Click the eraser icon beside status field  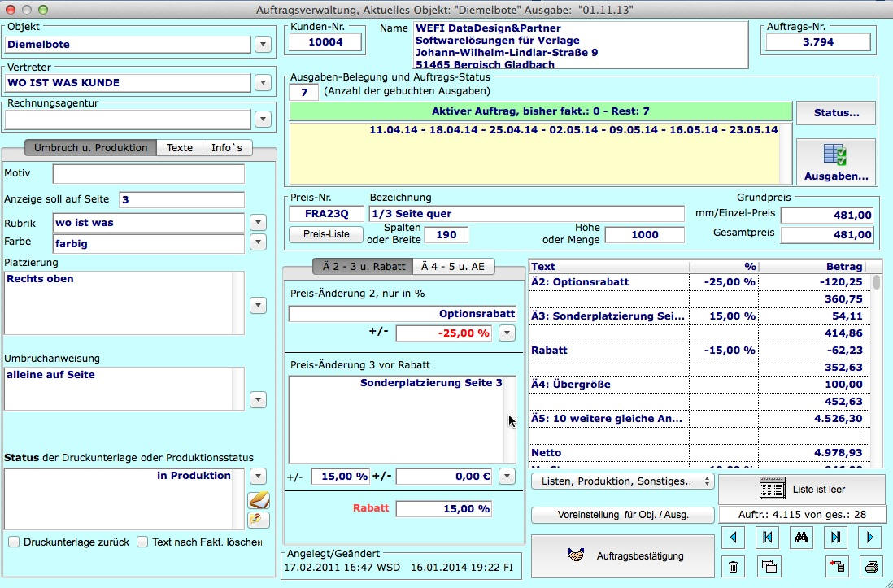[258, 520]
